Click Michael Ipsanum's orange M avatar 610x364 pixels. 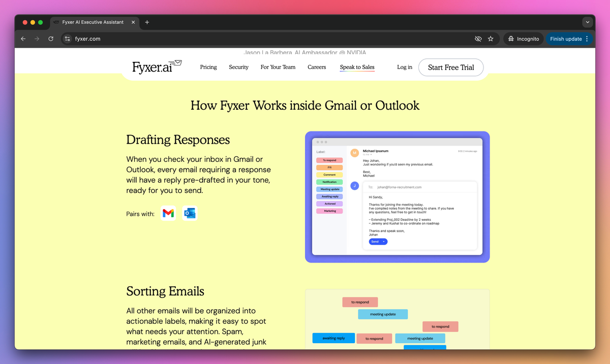(x=354, y=153)
